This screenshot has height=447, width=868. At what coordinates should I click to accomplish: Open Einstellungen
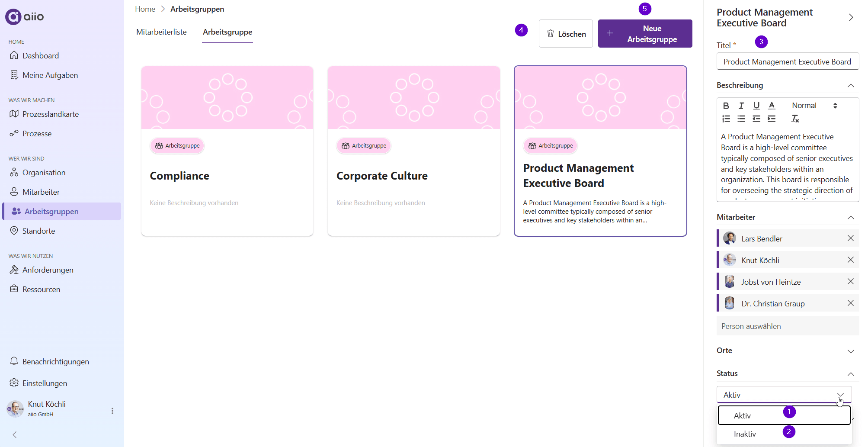(x=61, y=383)
